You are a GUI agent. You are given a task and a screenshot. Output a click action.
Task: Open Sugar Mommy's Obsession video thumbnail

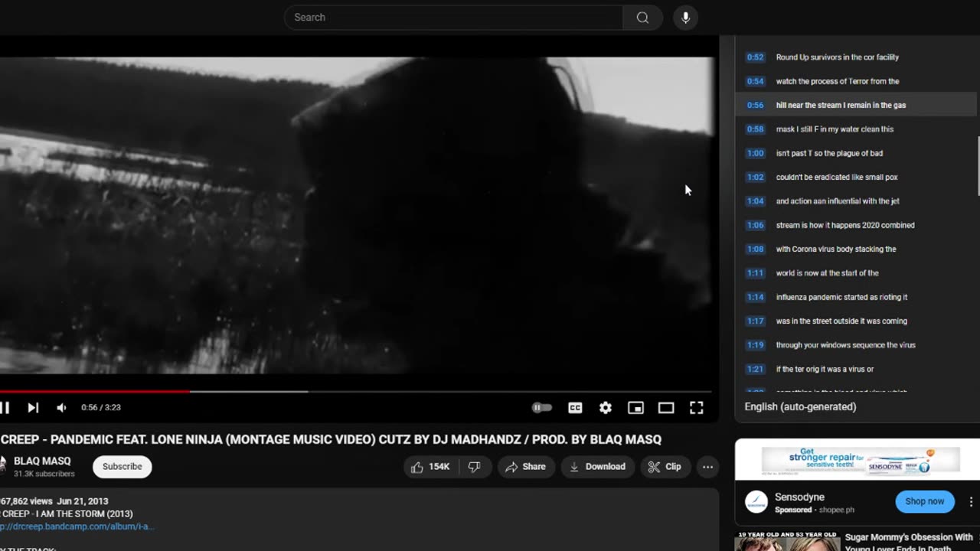tap(786, 541)
